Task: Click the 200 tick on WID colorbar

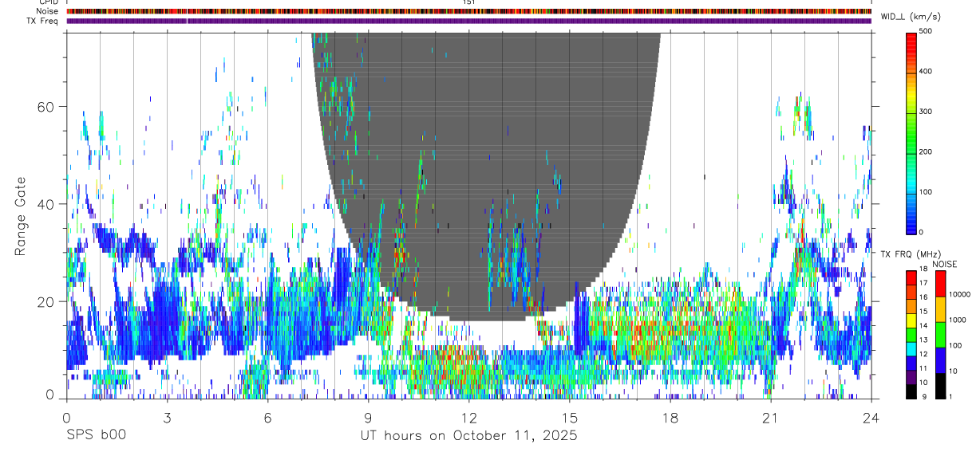Action: click(926, 151)
